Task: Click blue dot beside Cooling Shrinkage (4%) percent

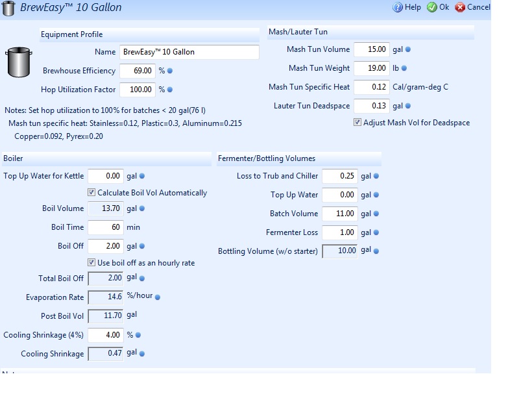Action: pyautogui.click(x=138, y=335)
